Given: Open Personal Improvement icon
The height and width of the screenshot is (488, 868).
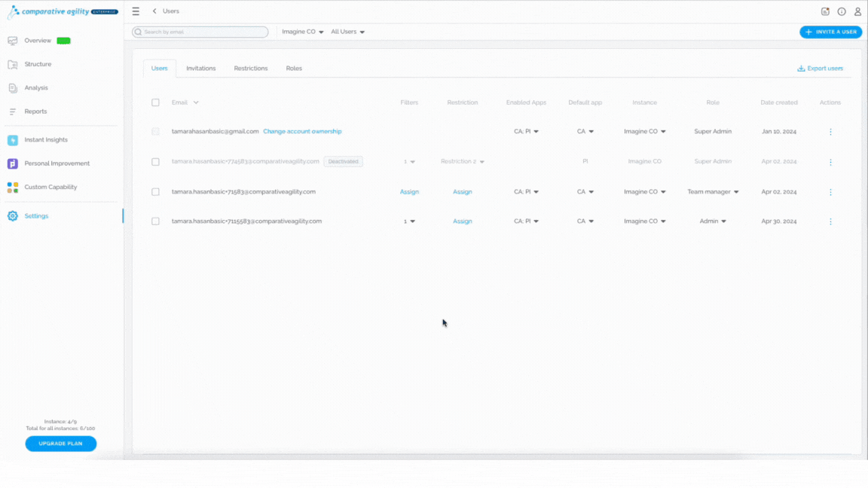Looking at the screenshot, I should point(13,163).
